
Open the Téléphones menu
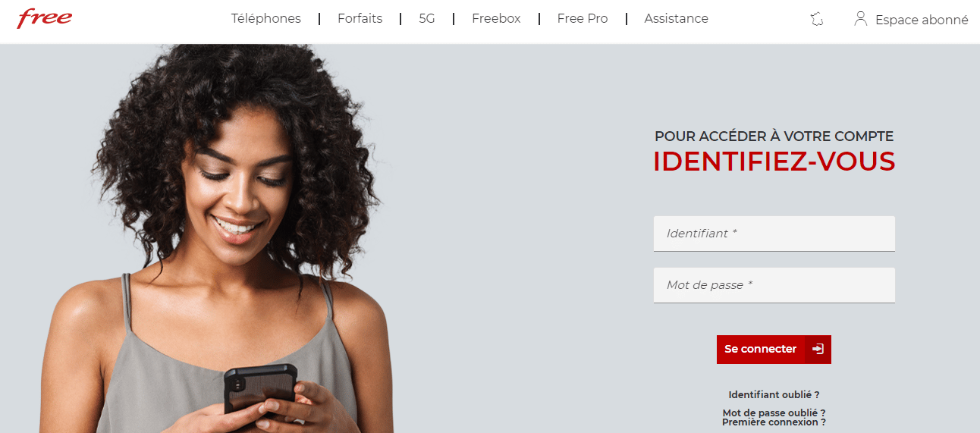[x=266, y=19]
